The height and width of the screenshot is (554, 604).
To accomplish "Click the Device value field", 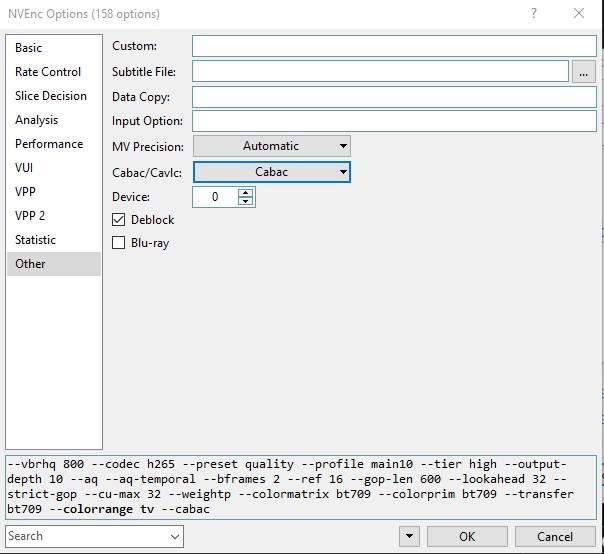I will pyautogui.click(x=215, y=197).
